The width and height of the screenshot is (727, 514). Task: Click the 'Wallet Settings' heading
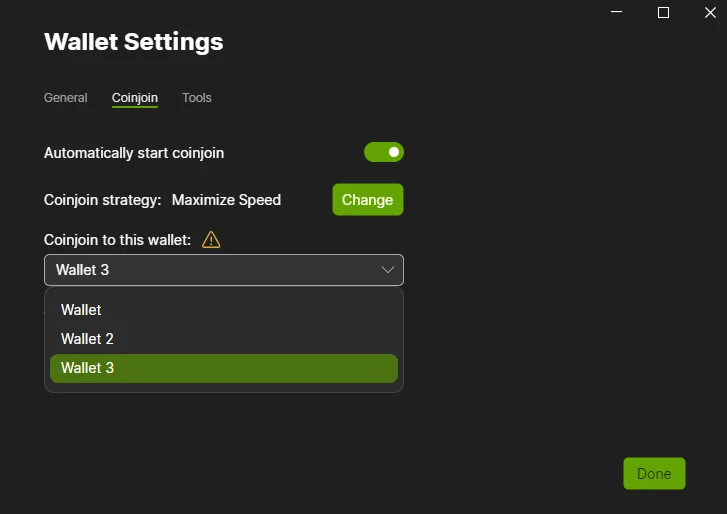click(133, 42)
